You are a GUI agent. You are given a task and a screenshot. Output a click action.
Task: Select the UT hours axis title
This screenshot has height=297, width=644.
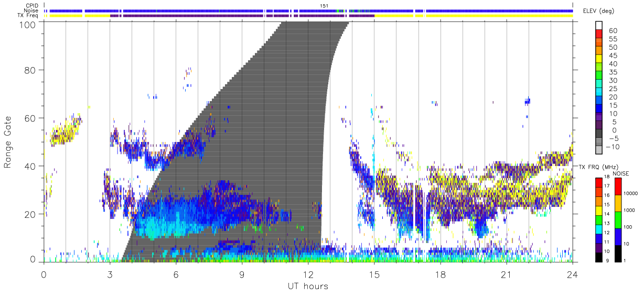click(x=307, y=287)
